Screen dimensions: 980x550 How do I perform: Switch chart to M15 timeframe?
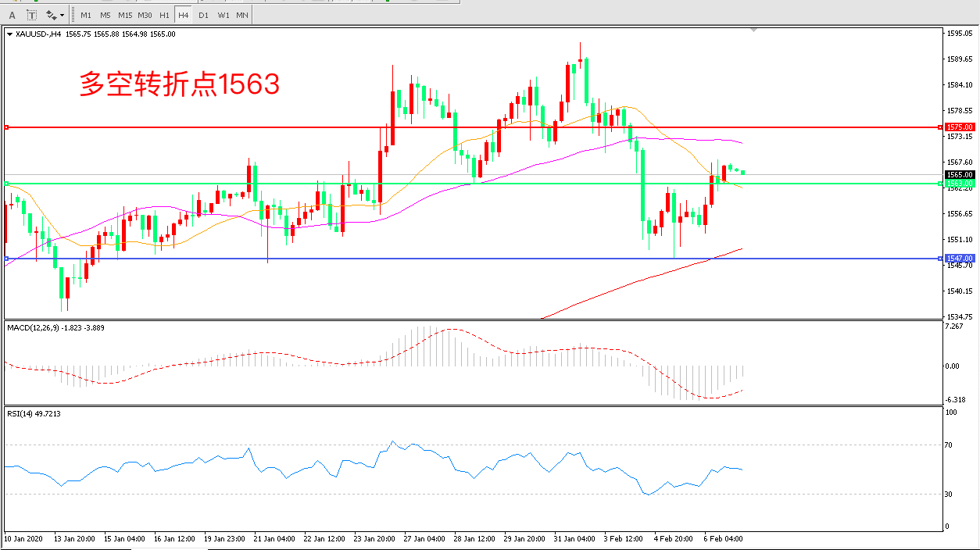[125, 15]
